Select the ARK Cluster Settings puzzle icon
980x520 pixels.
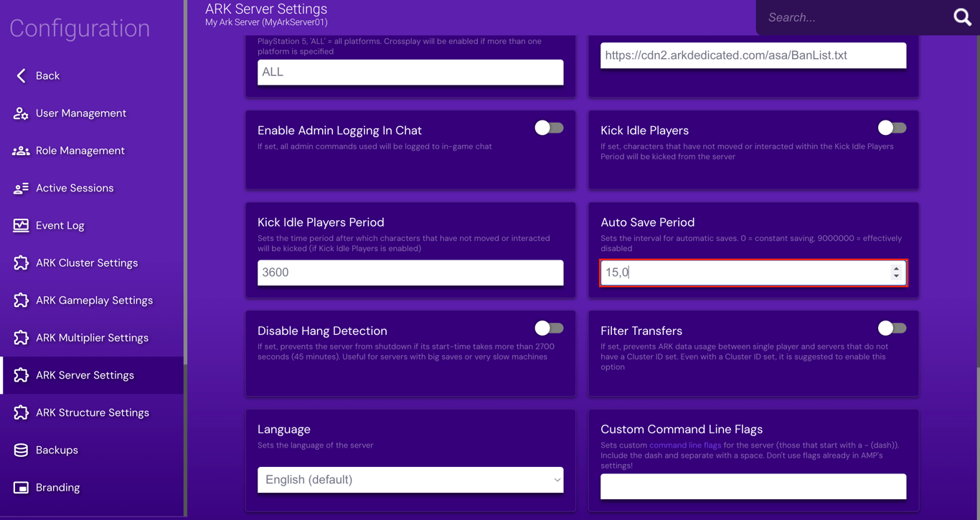(x=20, y=263)
